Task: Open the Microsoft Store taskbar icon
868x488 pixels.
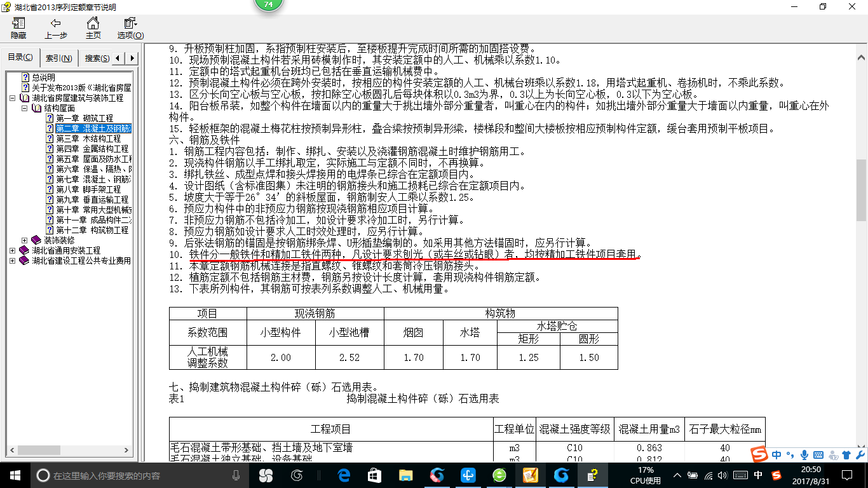Action: 375,475
